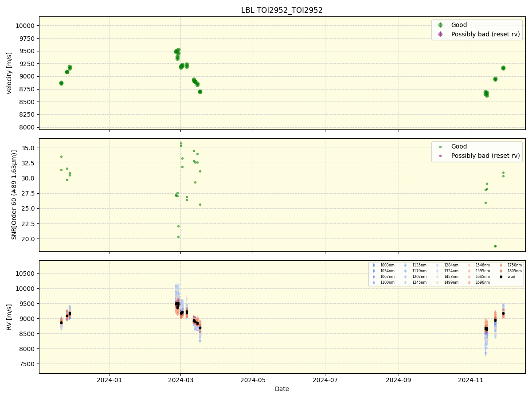Click the purple marker in SNR panel legend
Image resolution: width=532 pixels, height=399 pixels.
440,156
